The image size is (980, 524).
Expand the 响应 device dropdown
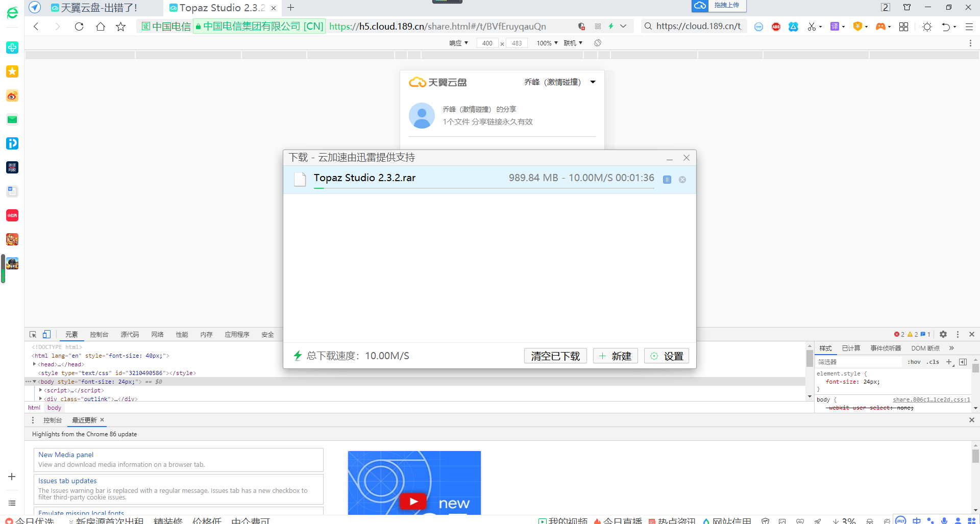click(458, 43)
